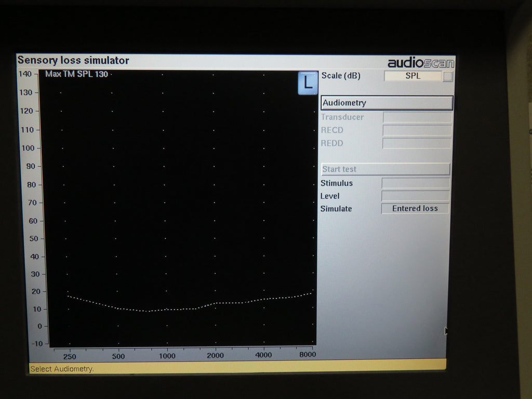The image size is (532, 399).
Task: Click the 4000 frequency axis label
Action: point(263,355)
